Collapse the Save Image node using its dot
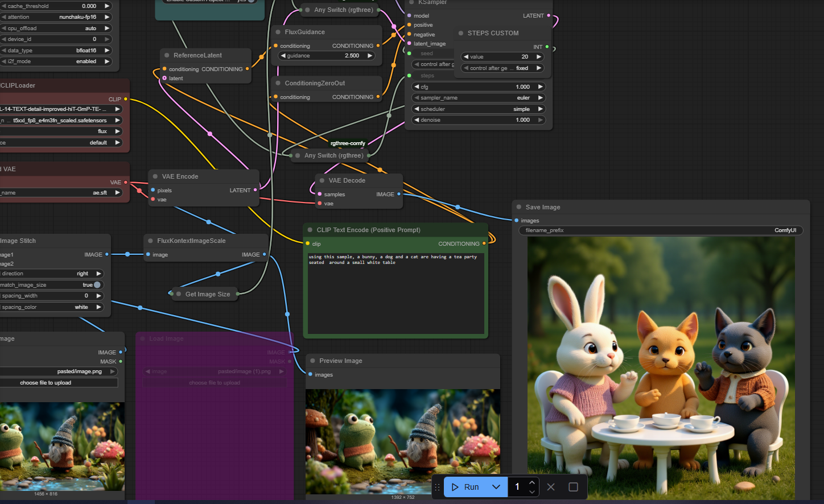 [519, 207]
